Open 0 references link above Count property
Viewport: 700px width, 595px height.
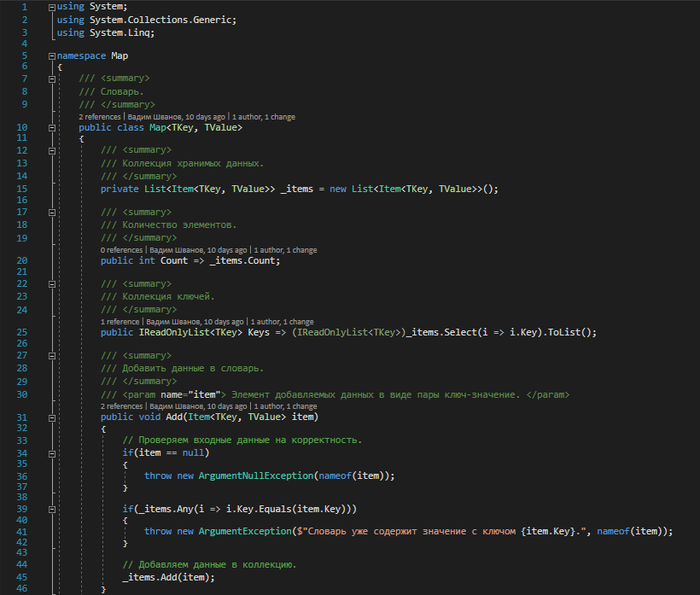click(121, 250)
